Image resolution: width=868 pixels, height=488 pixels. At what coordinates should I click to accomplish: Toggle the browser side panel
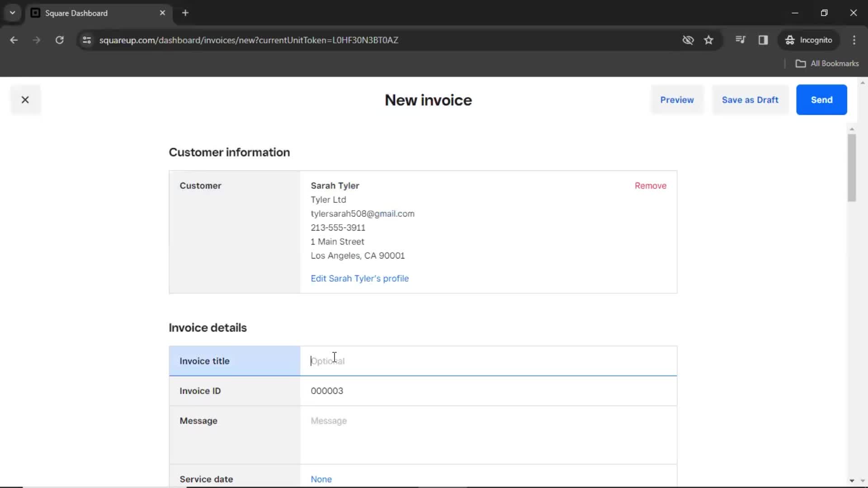click(763, 40)
